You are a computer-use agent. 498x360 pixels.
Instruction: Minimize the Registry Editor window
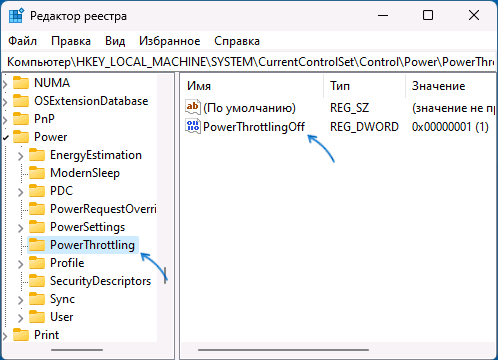383,15
